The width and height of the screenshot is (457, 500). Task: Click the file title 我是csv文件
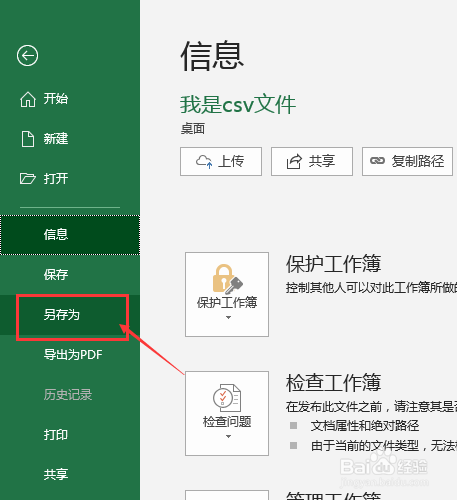238,104
